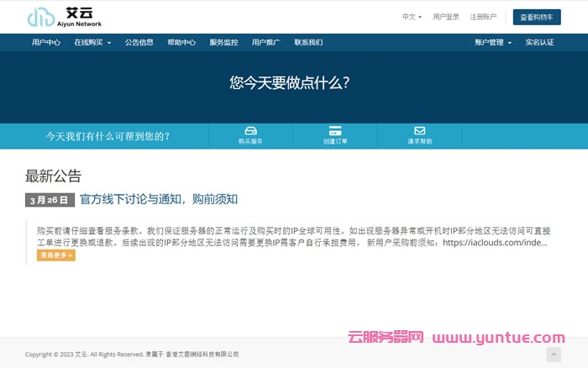Open the 用户中心 menu item

click(46, 43)
